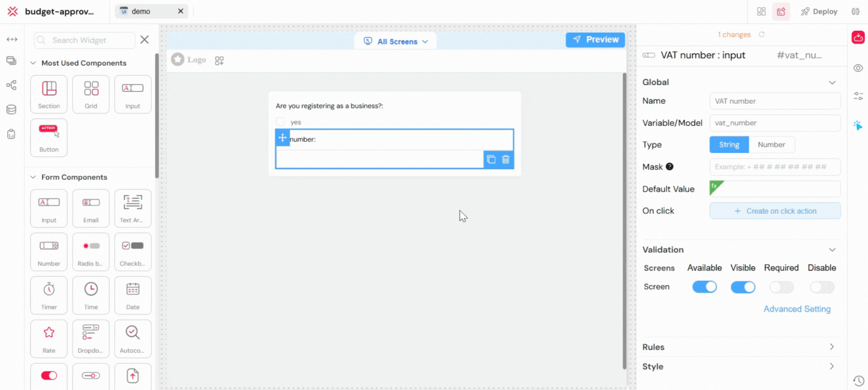Open the All Screens dropdown
The height and width of the screenshot is (390, 868).
(396, 41)
